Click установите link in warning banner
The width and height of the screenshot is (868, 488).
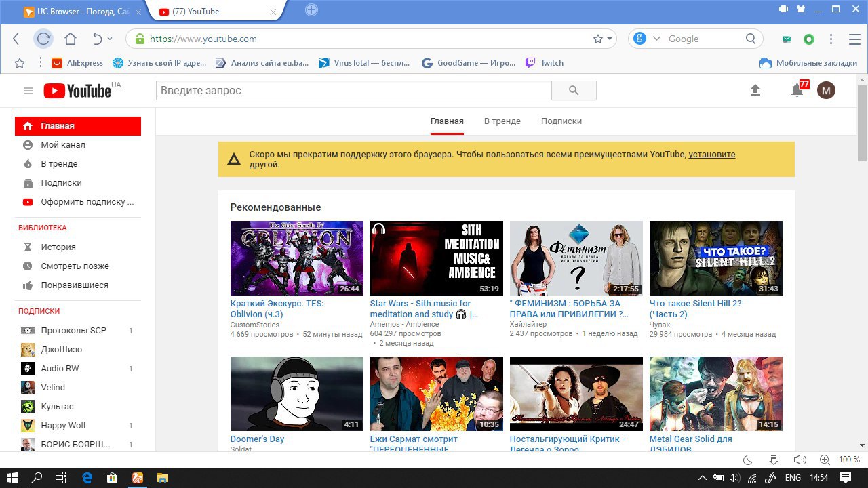pos(712,155)
